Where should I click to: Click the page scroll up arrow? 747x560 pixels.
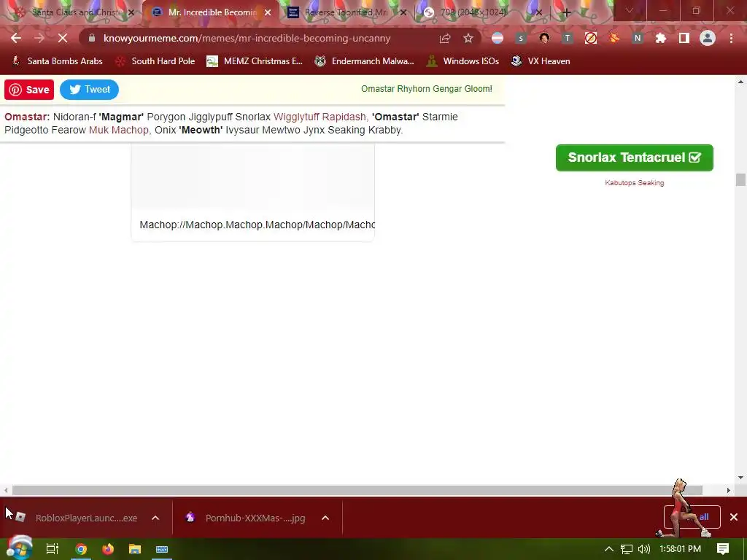(740, 82)
